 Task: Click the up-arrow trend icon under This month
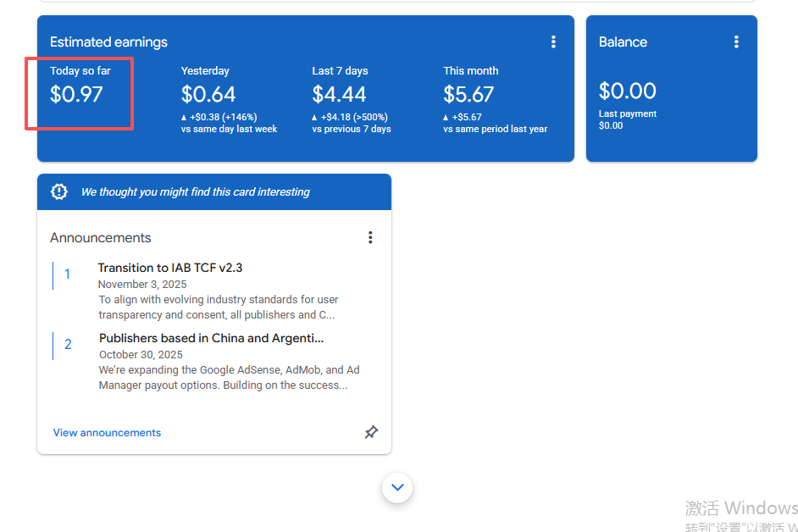[x=446, y=117]
